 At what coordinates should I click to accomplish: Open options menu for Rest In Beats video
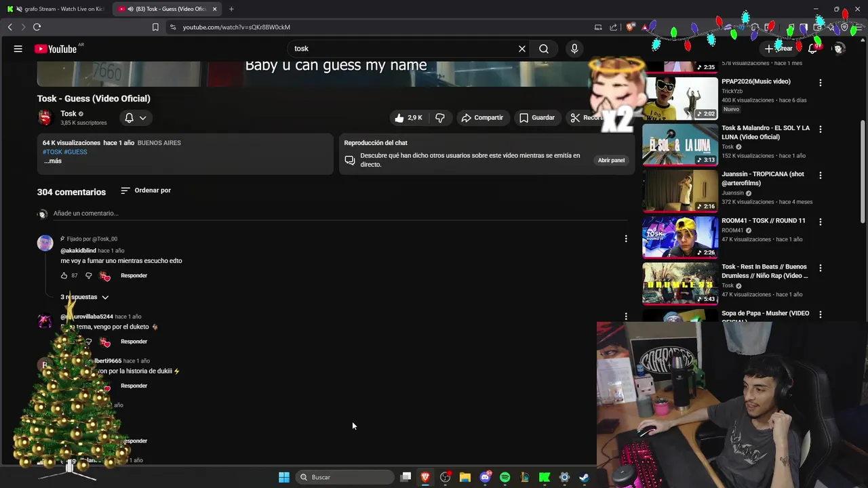tap(821, 268)
